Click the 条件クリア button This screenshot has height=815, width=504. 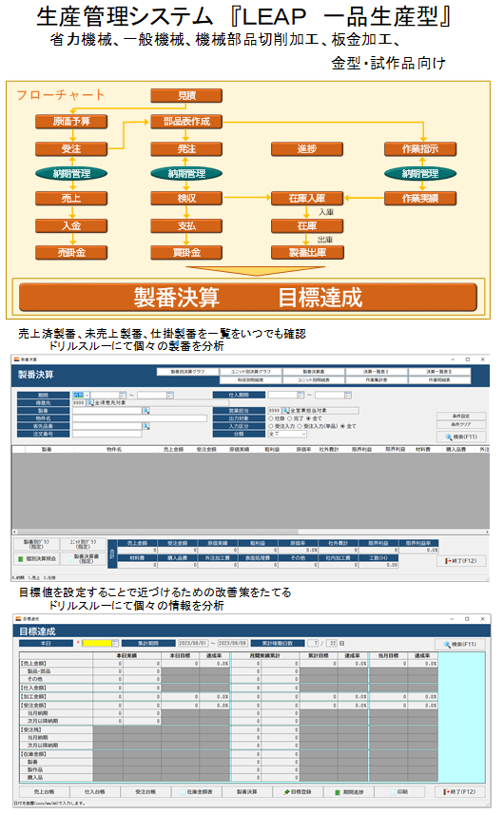click(x=461, y=425)
